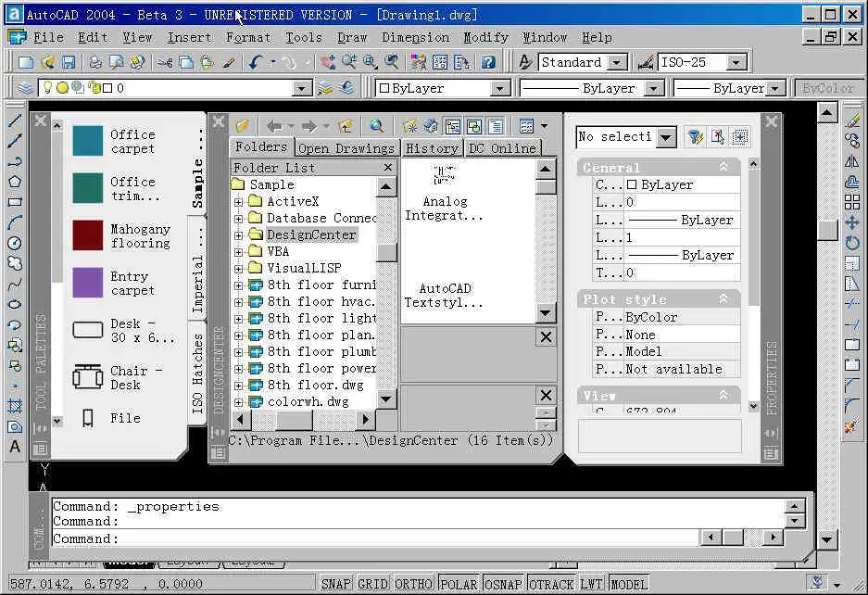Open the DesignCenter Search icon
The height and width of the screenshot is (595, 868).
pyautogui.click(x=376, y=126)
